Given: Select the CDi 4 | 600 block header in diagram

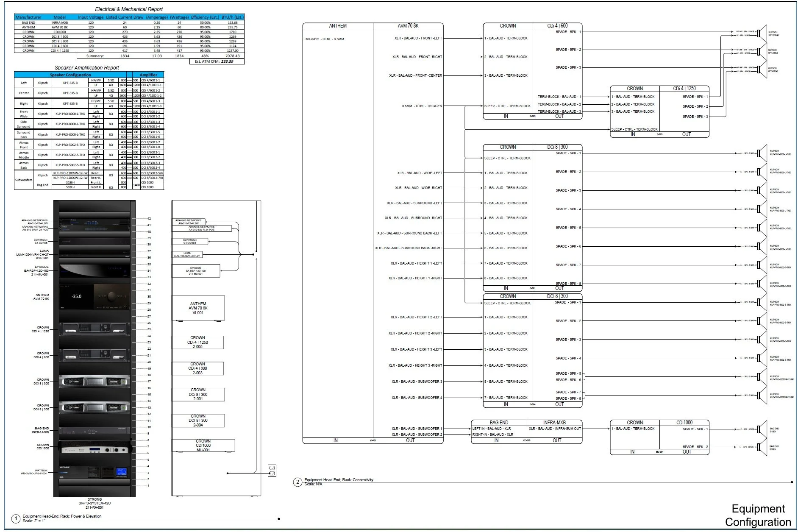Looking at the screenshot, I should point(557,26).
